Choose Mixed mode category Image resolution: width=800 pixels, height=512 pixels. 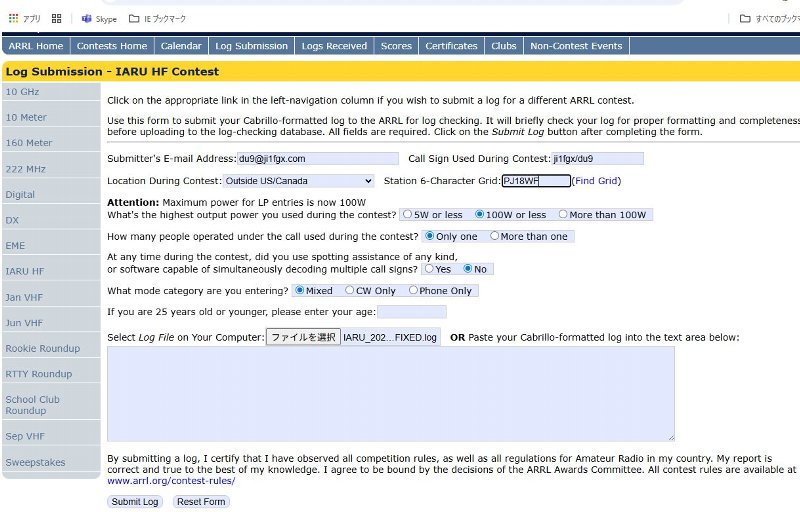pos(299,290)
